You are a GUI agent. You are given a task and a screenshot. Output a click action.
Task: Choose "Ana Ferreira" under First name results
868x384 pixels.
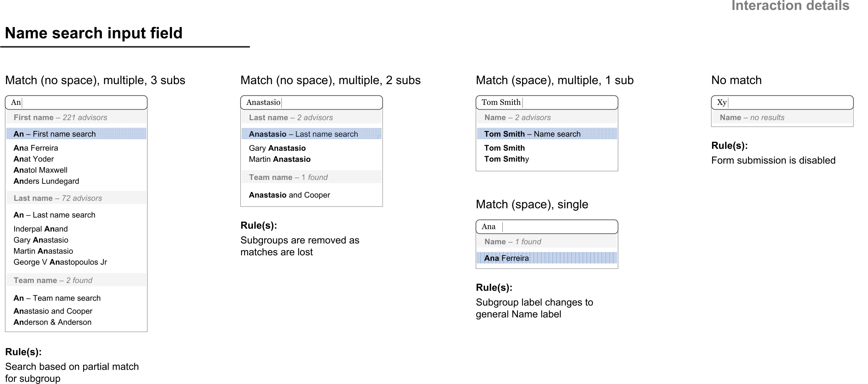pos(36,148)
